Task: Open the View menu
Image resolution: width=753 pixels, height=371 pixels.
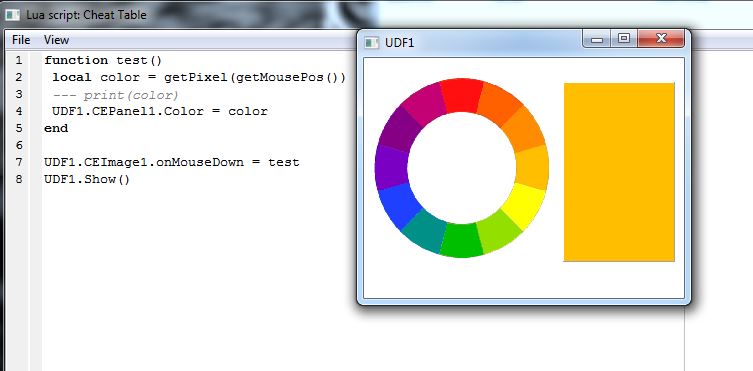Action: [x=56, y=40]
